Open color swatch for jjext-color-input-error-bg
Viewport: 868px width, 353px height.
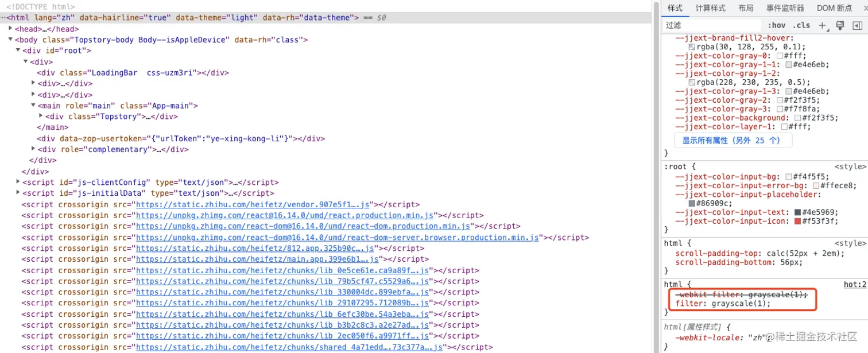pyautogui.click(x=816, y=186)
